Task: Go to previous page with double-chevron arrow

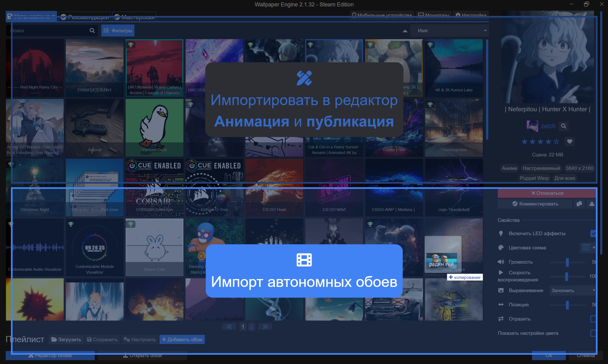Action: 229,327
